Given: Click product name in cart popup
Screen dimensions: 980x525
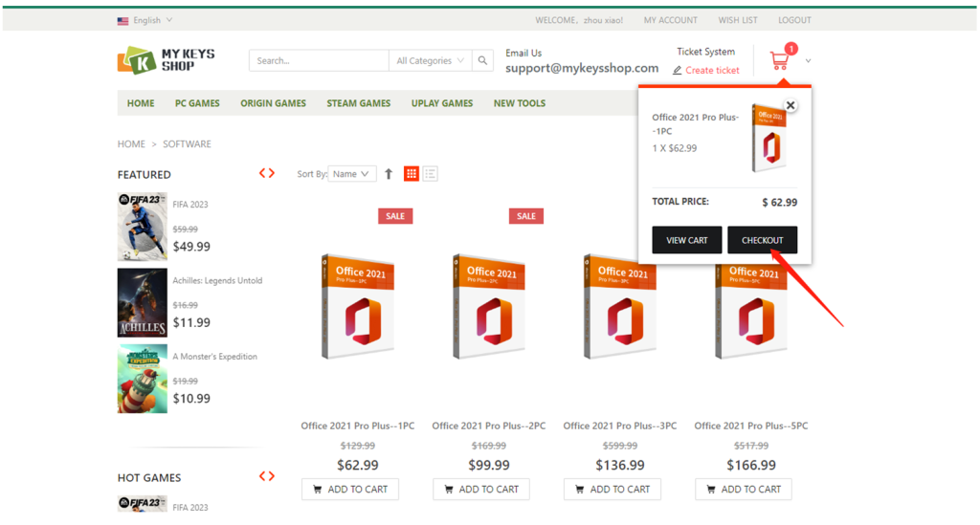Looking at the screenshot, I should (x=695, y=124).
